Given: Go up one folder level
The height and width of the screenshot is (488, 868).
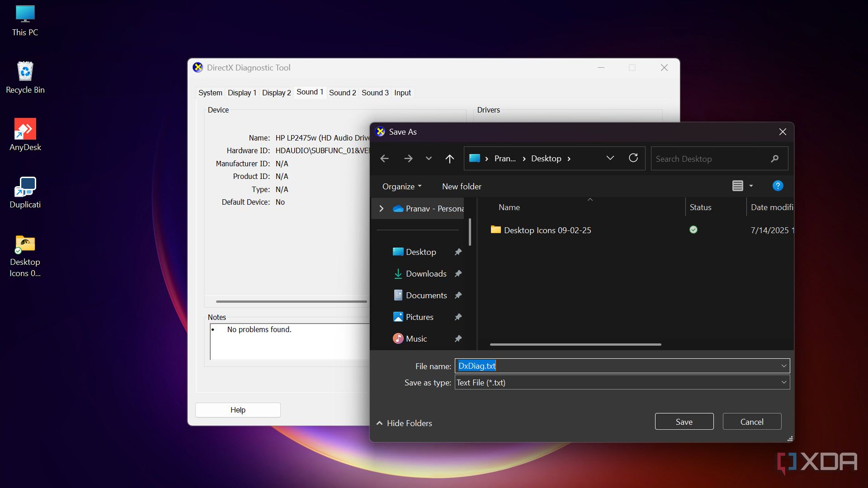Looking at the screenshot, I should [449, 159].
